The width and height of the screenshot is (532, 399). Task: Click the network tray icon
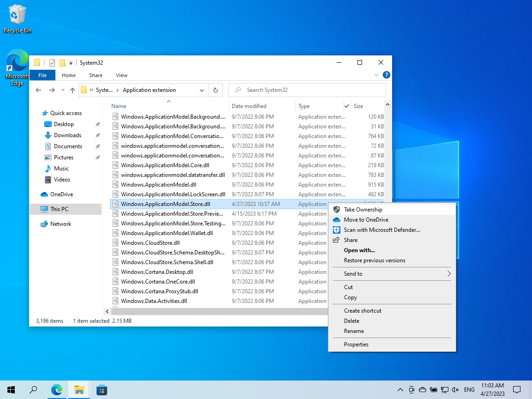pos(444,390)
